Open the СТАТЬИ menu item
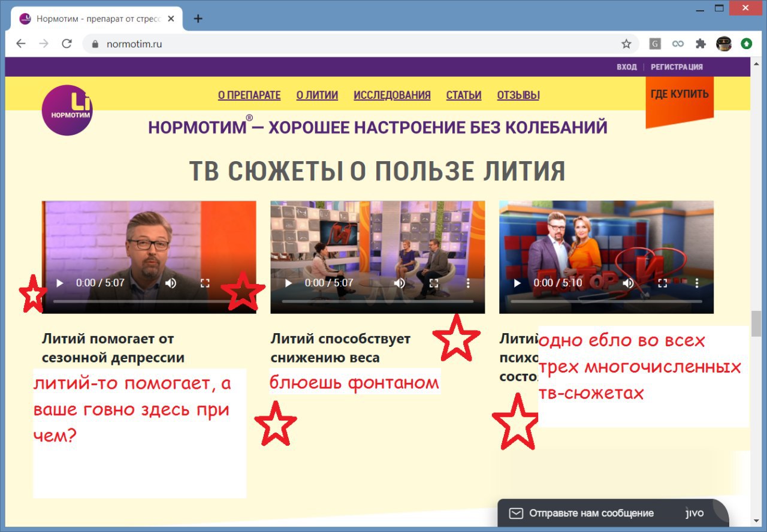This screenshot has width=767, height=532. tap(464, 95)
